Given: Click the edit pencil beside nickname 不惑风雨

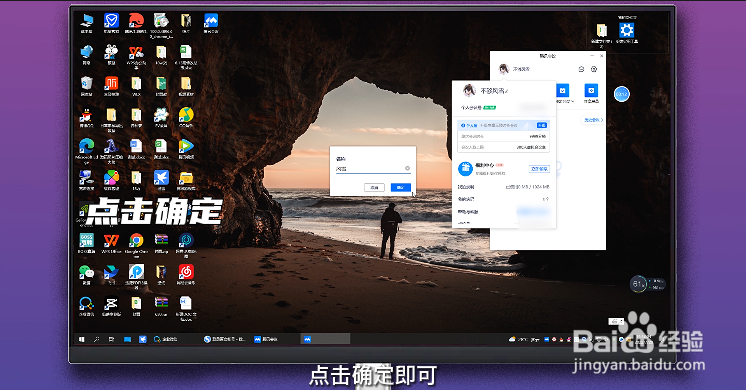Looking at the screenshot, I should point(506,90).
